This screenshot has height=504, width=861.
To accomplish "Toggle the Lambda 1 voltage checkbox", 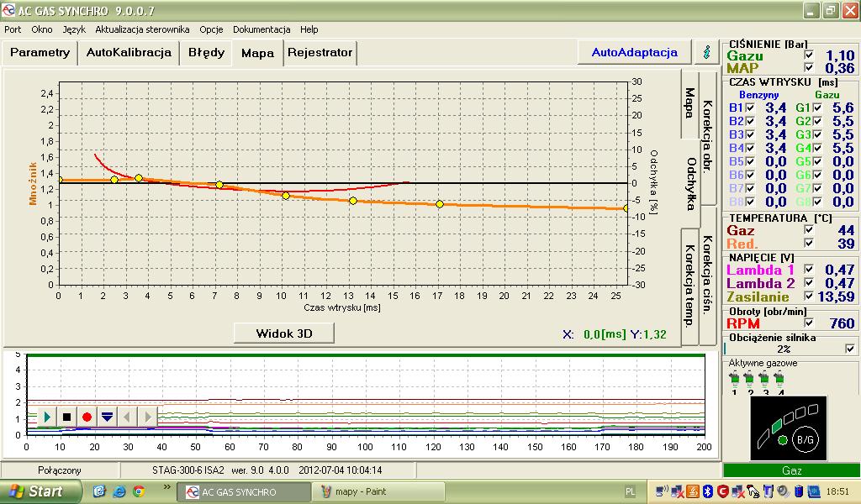I will point(809,270).
